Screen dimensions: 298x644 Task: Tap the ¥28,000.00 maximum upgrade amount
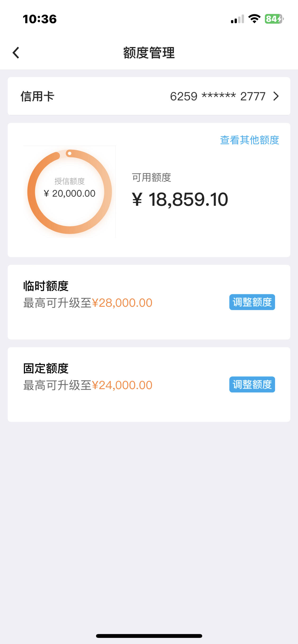[122, 303]
